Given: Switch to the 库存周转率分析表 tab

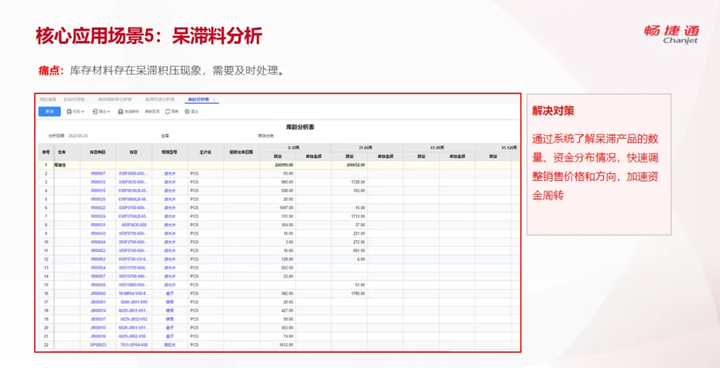Looking at the screenshot, I should [x=115, y=99].
